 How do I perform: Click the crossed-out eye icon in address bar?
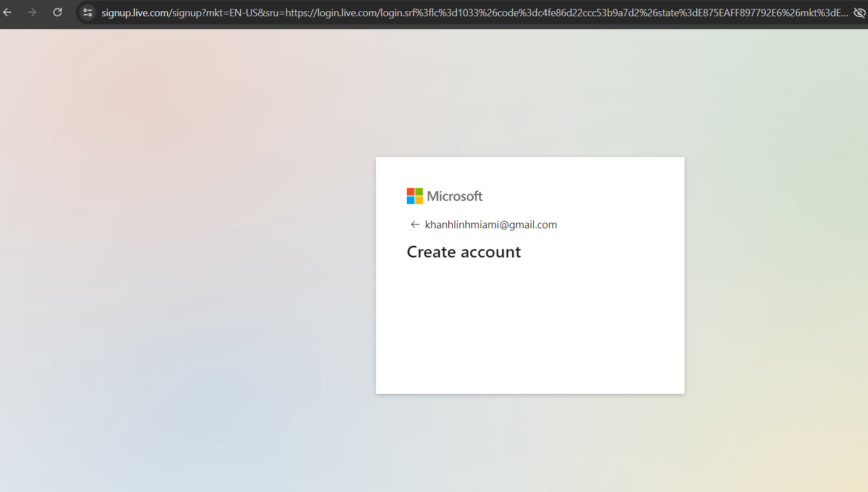point(859,12)
